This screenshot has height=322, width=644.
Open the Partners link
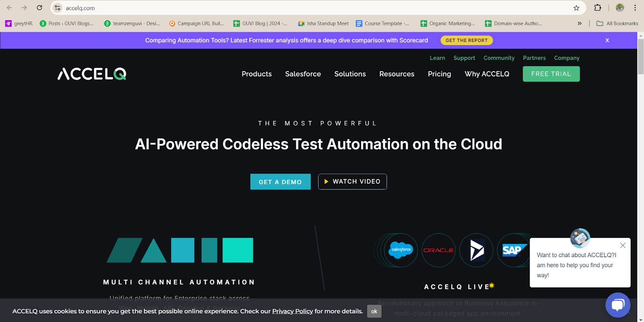534,58
